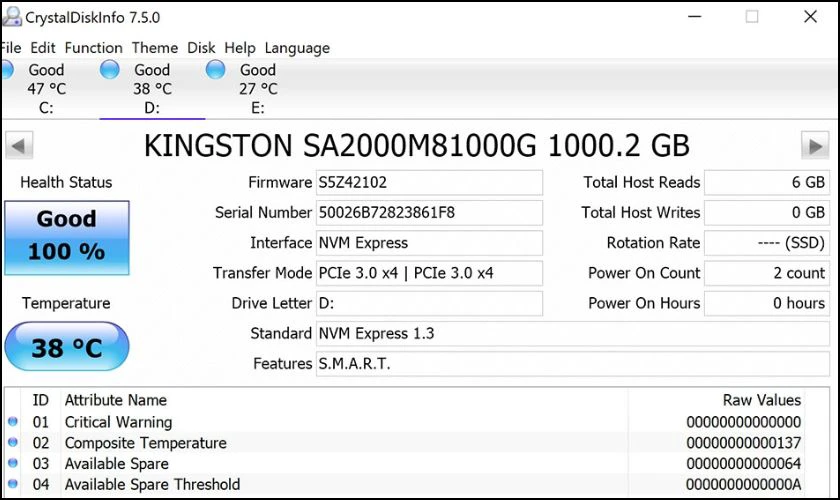
Task: Open the Disk menu
Action: (x=201, y=48)
